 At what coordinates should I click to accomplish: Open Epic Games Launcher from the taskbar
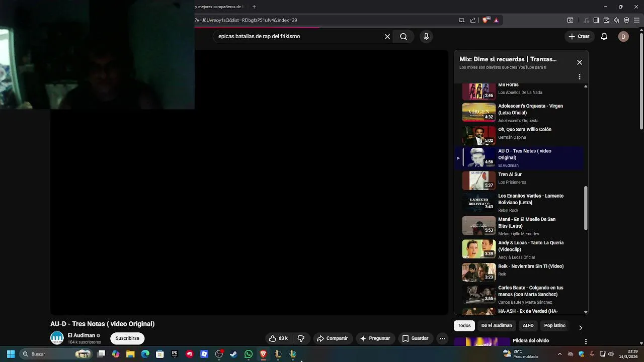(x=175, y=354)
